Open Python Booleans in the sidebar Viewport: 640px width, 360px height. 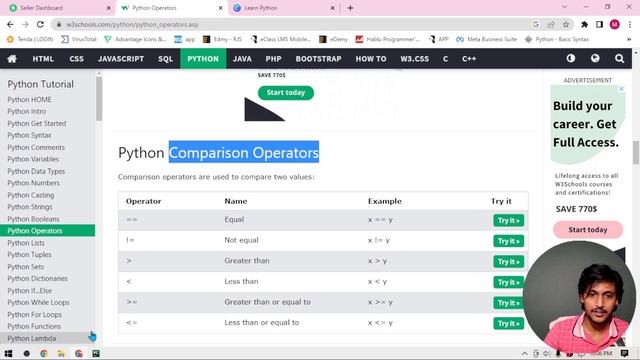[33, 219]
